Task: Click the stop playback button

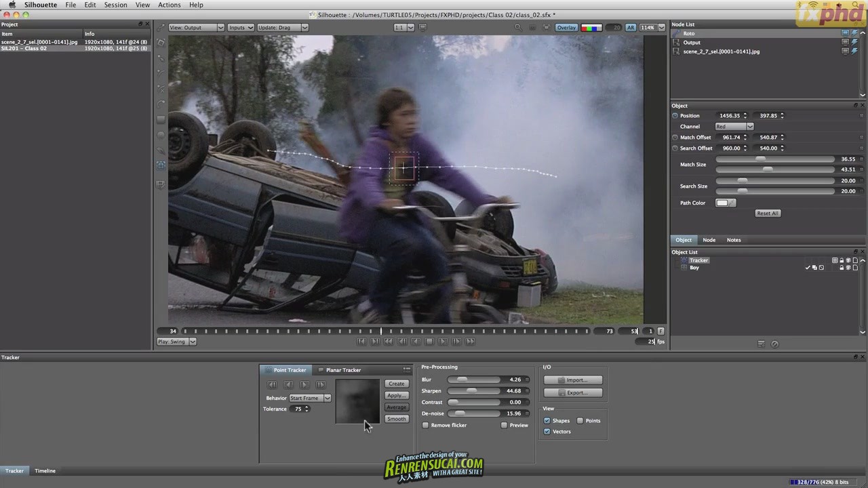Action: [429, 342]
